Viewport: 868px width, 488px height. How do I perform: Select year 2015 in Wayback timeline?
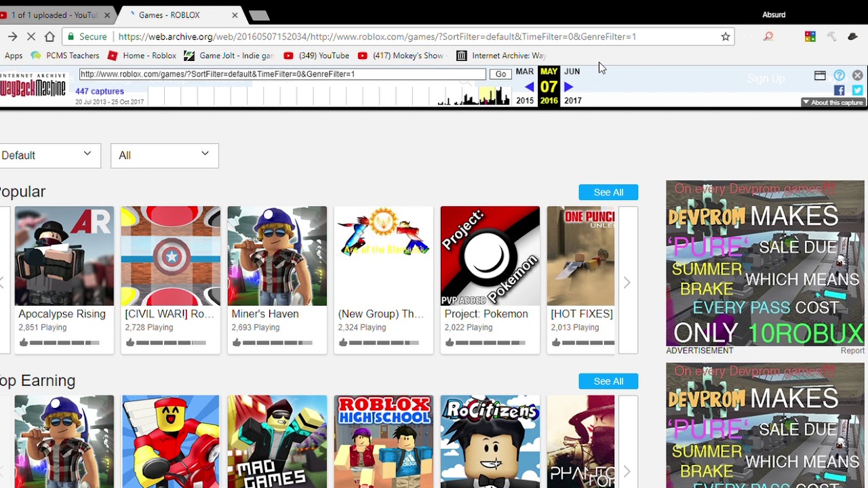525,100
